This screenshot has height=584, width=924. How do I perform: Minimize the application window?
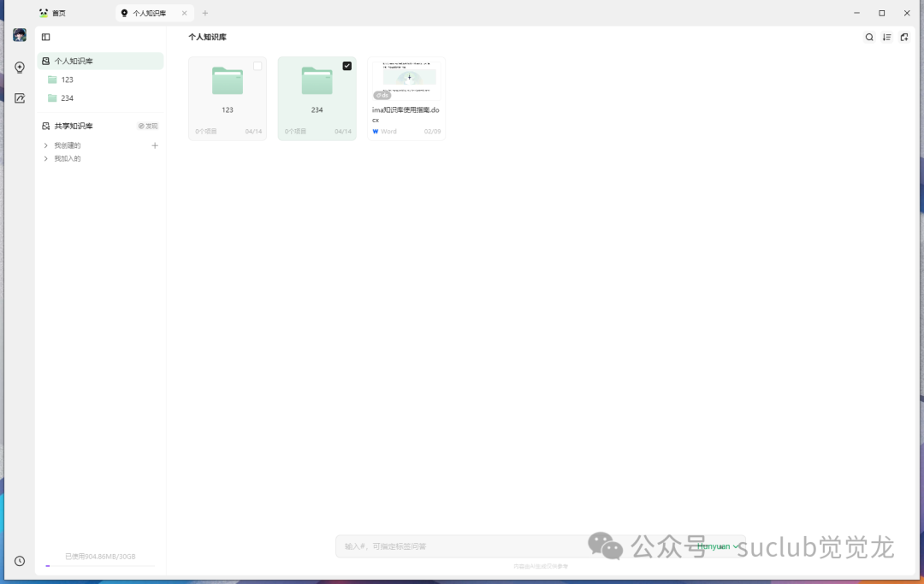coord(856,13)
